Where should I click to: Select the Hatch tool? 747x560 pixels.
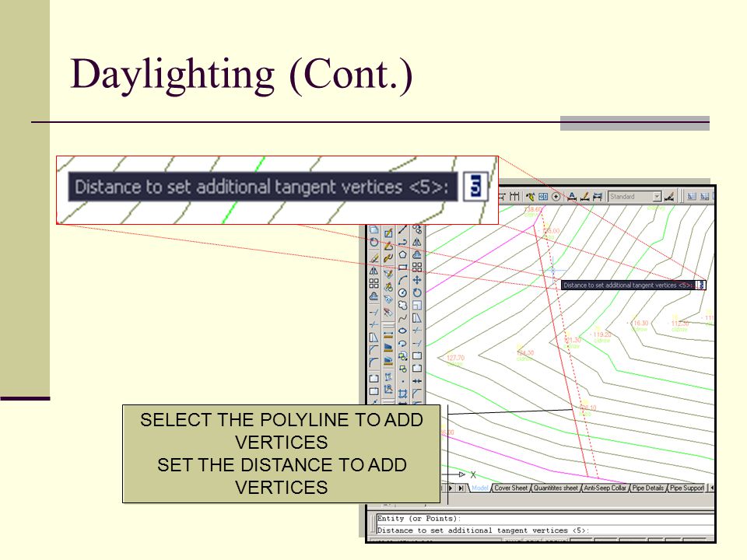[x=402, y=394]
